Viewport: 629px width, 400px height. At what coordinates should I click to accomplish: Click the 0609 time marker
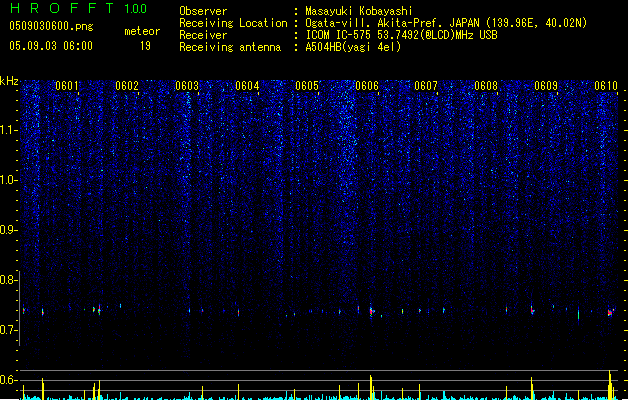[546, 86]
